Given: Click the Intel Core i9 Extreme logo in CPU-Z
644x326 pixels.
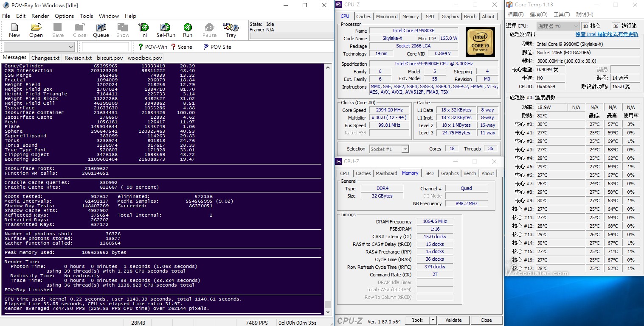Looking at the screenshot, I should [480, 42].
